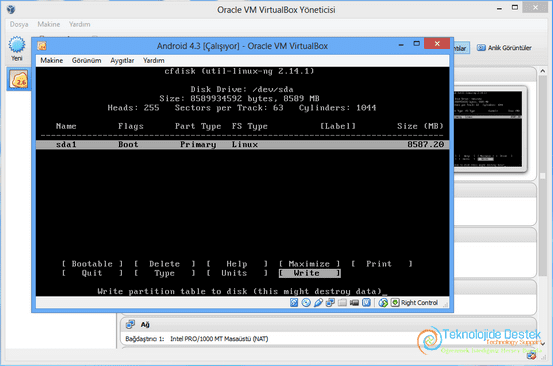The width and height of the screenshot is (553, 366).
Task: Click the USB devices status icon
Action: pyautogui.click(x=318, y=303)
